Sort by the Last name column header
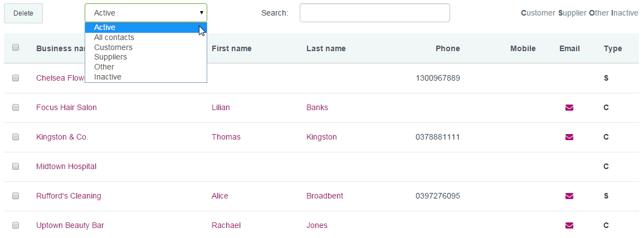 pos(326,48)
